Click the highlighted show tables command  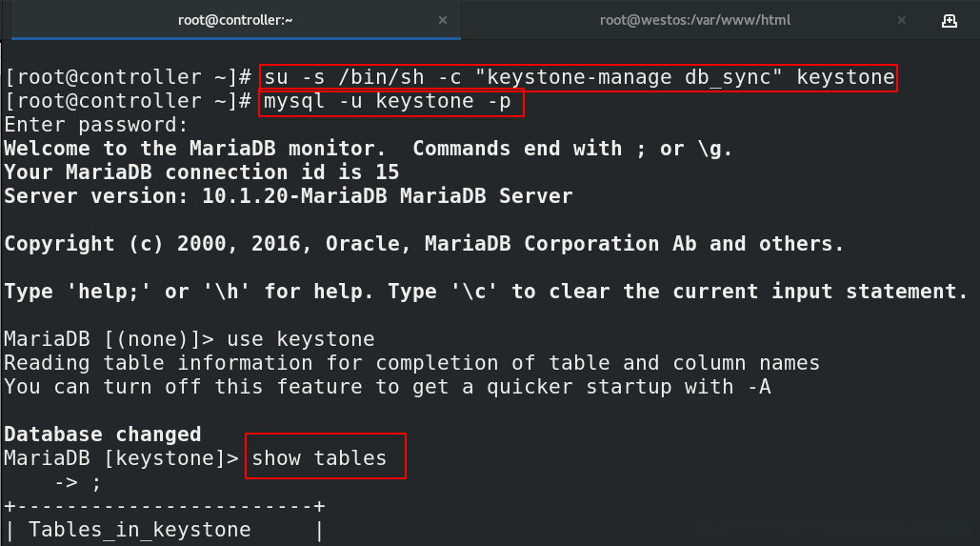point(319,458)
